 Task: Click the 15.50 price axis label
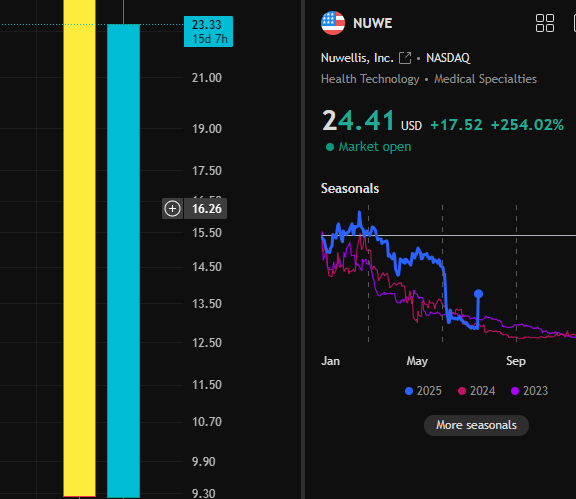[207, 233]
